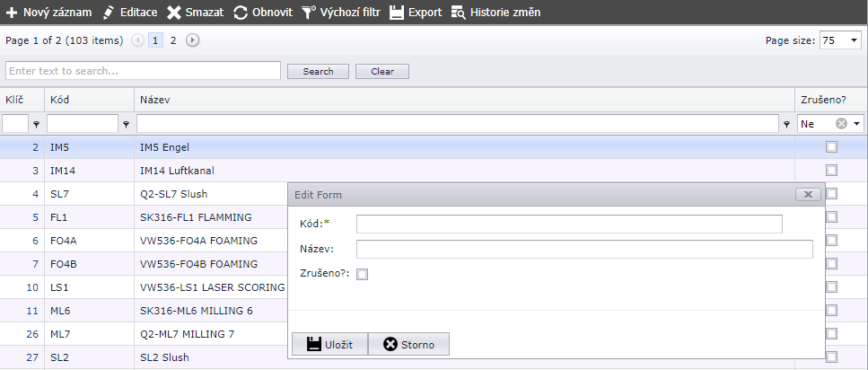868x370 pixels.
Task: Click the next page arrow in pager
Action: pos(192,40)
